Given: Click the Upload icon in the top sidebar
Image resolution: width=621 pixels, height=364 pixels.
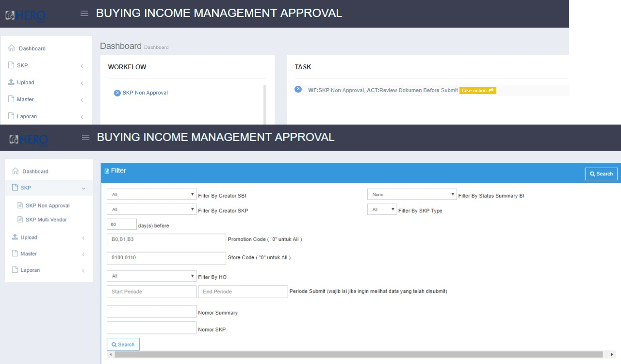Looking at the screenshot, I should point(12,82).
